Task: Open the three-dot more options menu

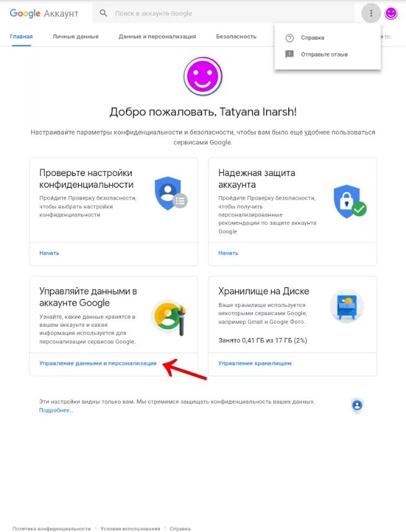Action: pyautogui.click(x=371, y=13)
